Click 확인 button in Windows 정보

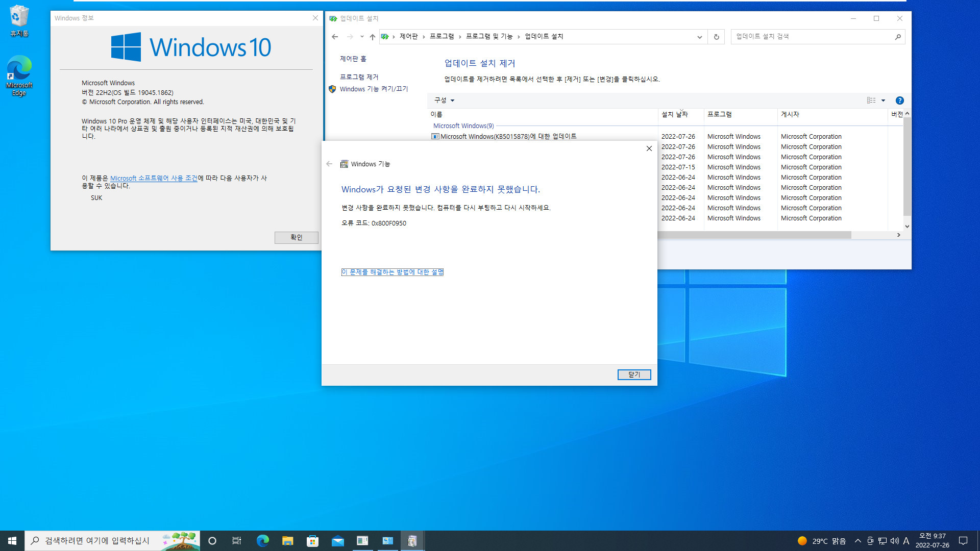point(296,237)
